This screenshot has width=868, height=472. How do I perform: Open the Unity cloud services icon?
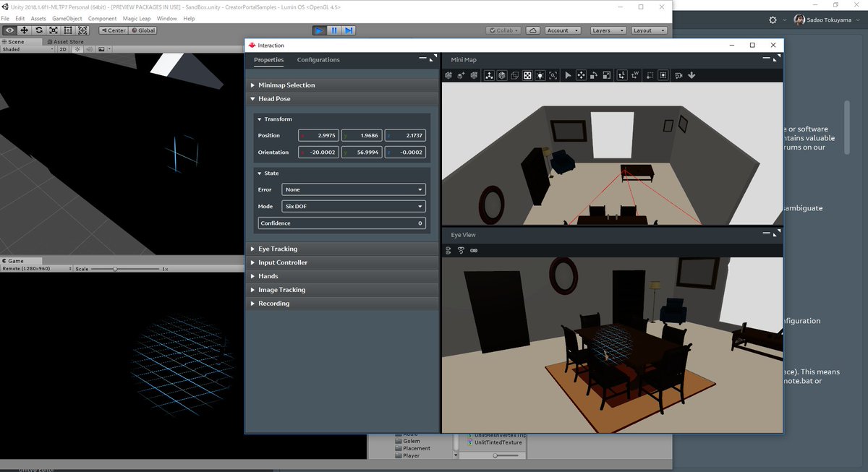(x=532, y=30)
